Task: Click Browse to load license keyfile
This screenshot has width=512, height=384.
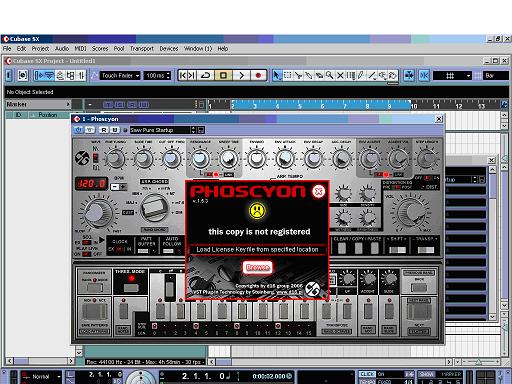Action: point(257,267)
